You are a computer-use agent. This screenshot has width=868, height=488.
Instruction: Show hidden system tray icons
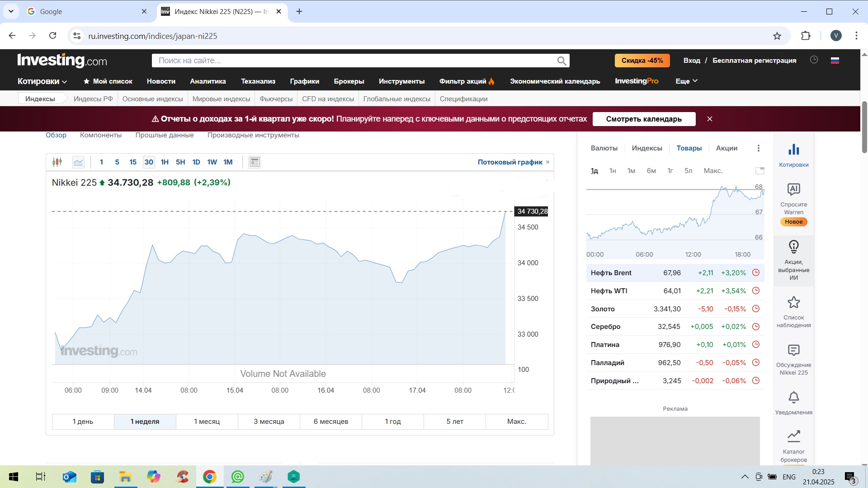point(745,477)
